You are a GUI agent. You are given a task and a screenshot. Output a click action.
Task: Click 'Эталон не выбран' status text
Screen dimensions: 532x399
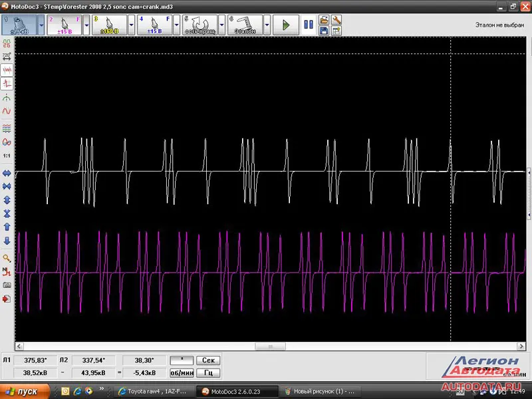(499, 25)
